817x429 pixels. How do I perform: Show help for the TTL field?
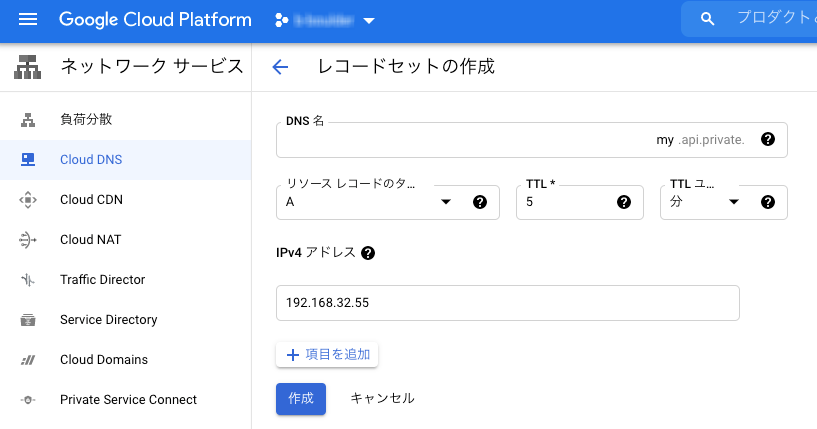[624, 202]
